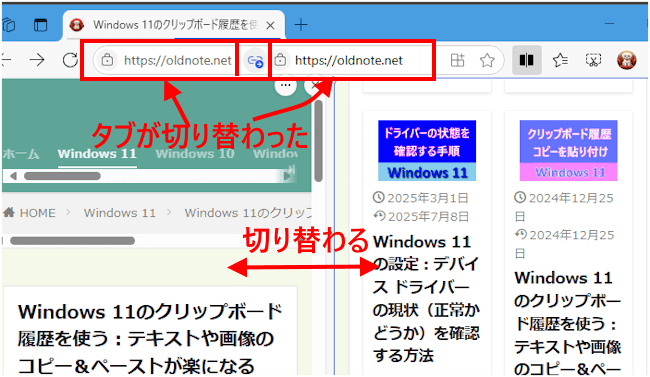Open the favorites list icon
Screen dimensions: 650x377
[x=560, y=60]
